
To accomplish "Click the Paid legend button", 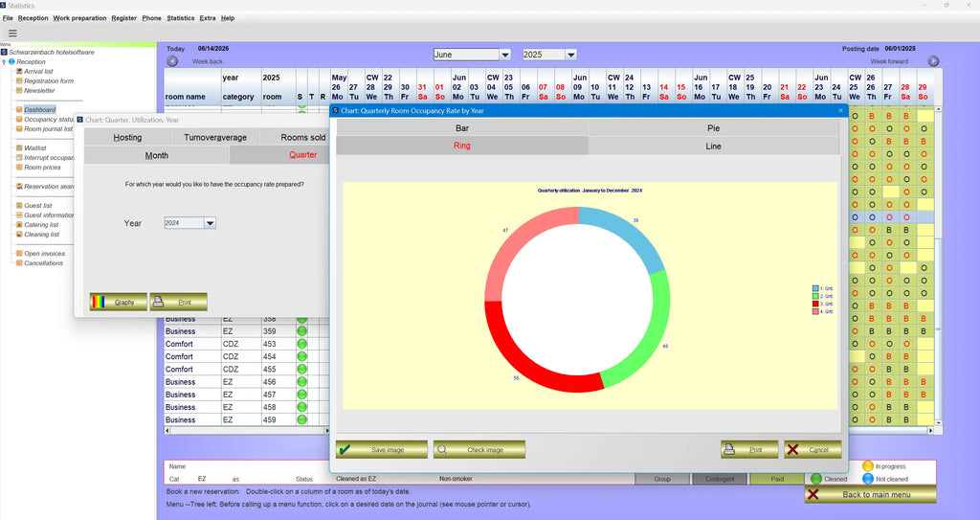I will tap(777, 479).
